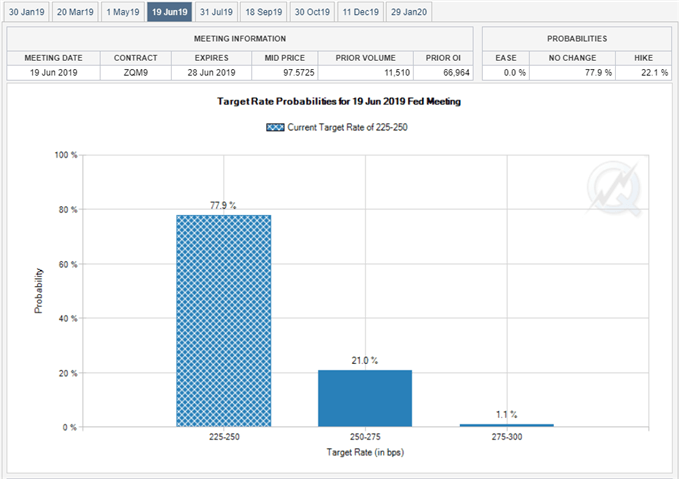Image resolution: width=679 pixels, height=479 pixels.
Task: Click the prior volume value '11,510'
Action: [397, 73]
